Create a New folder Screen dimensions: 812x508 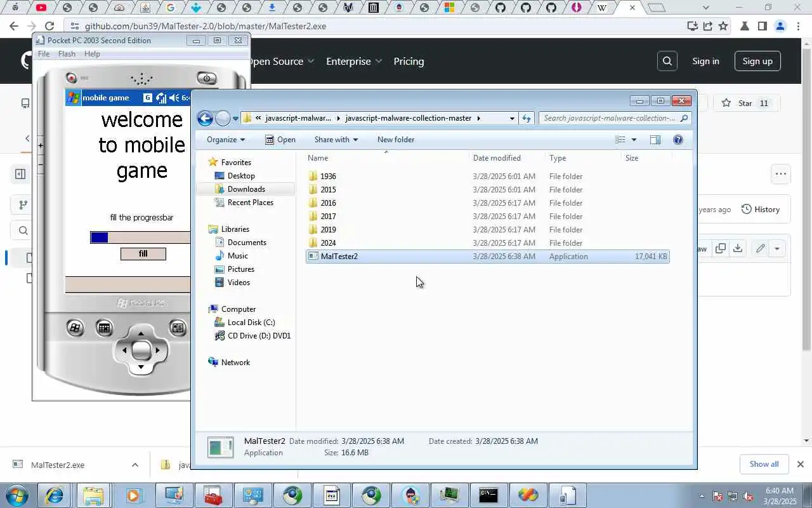point(395,140)
